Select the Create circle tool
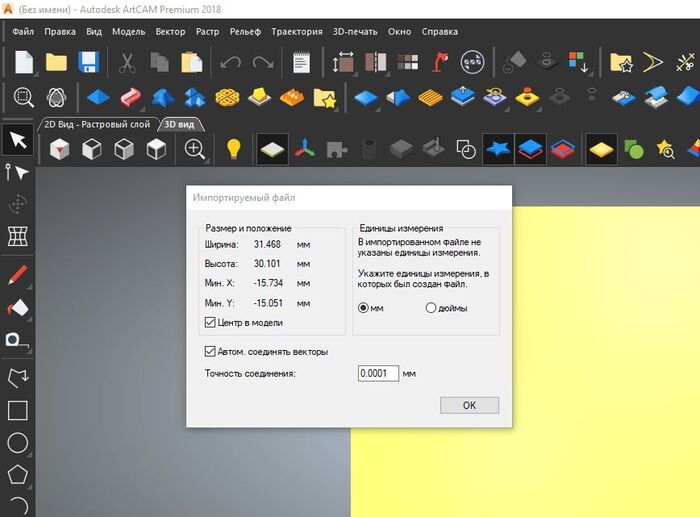This screenshot has width=700, height=517. pos(17,442)
